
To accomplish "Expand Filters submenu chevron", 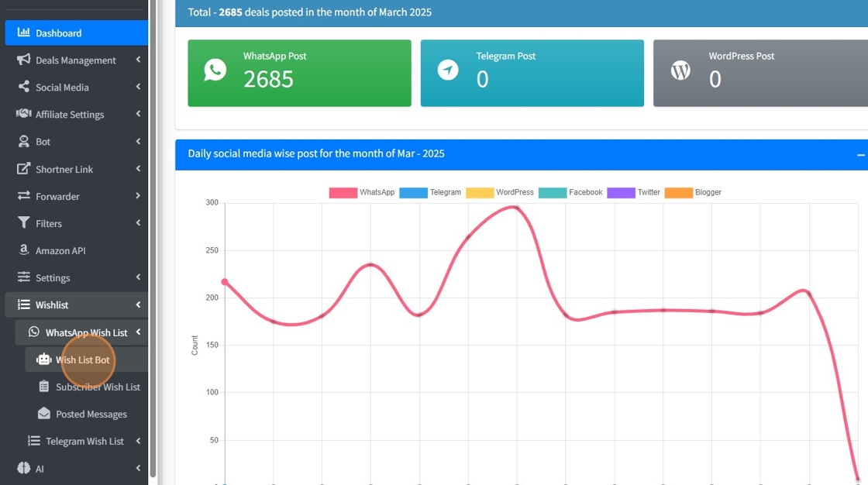I will pos(138,222).
